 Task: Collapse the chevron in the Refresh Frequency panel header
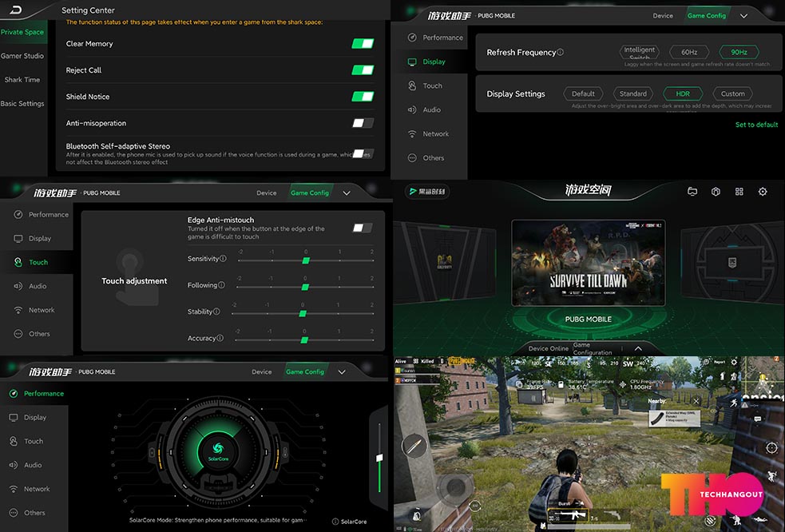tap(744, 16)
